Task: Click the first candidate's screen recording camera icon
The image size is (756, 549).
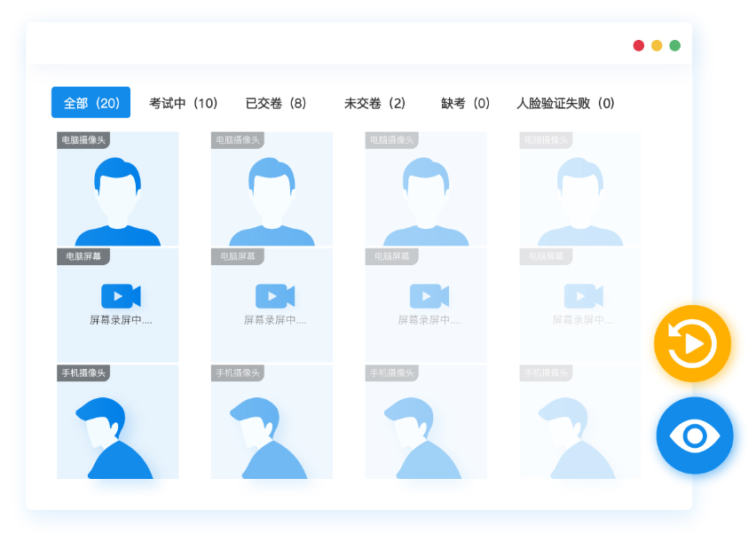Action: [x=121, y=296]
